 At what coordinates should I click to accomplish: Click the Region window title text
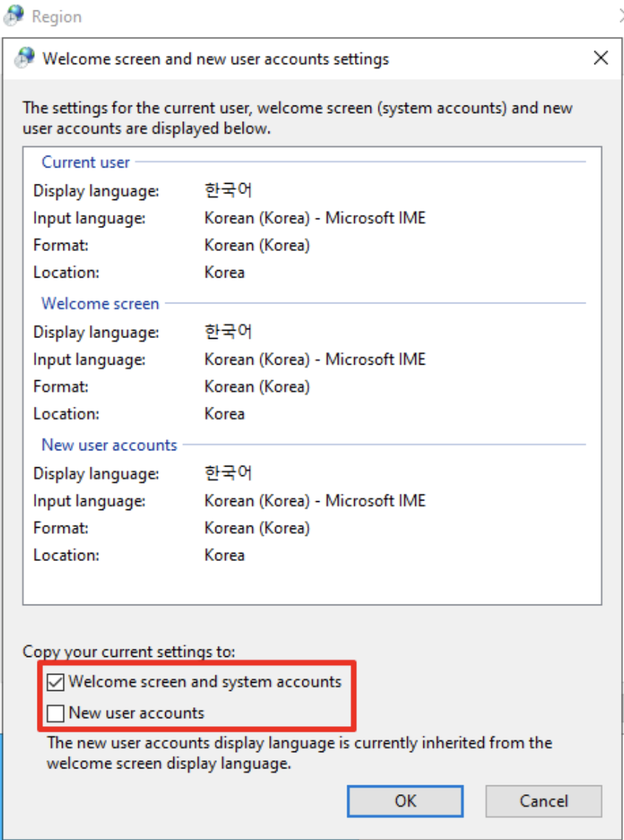57,16
